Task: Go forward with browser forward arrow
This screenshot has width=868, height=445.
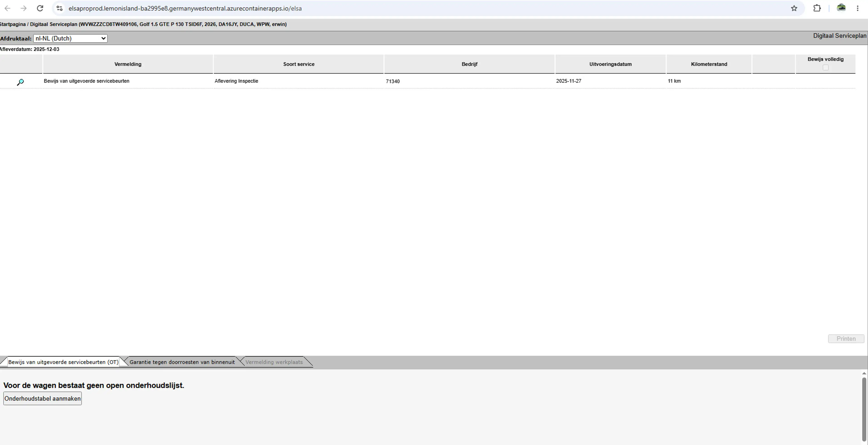Action: (24, 8)
